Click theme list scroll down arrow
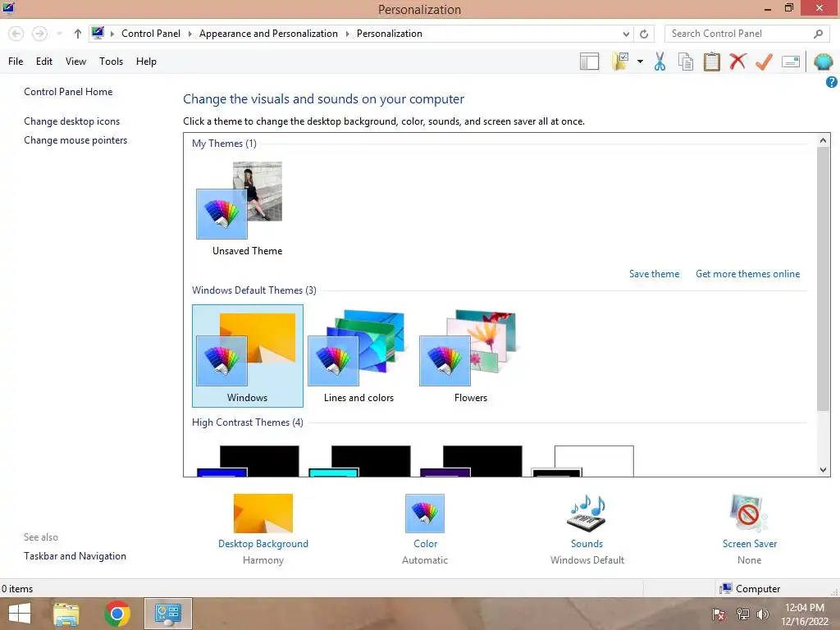 point(823,470)
